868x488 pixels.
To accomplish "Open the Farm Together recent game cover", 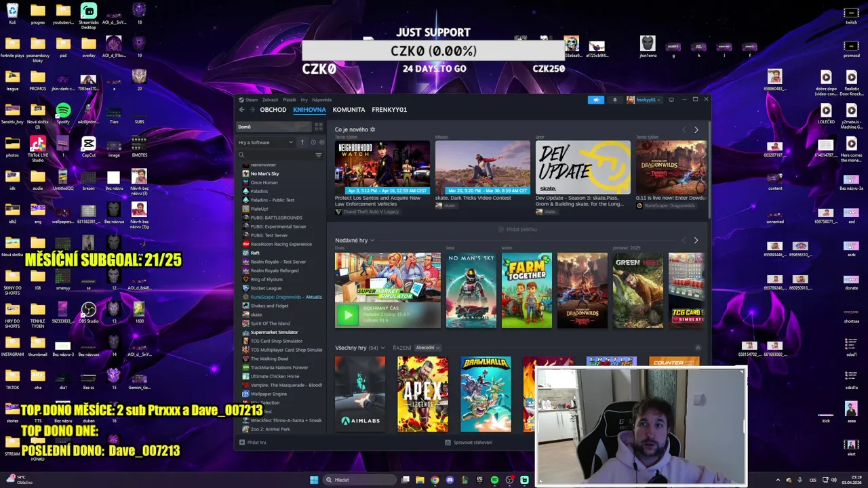I will [527, 291].
